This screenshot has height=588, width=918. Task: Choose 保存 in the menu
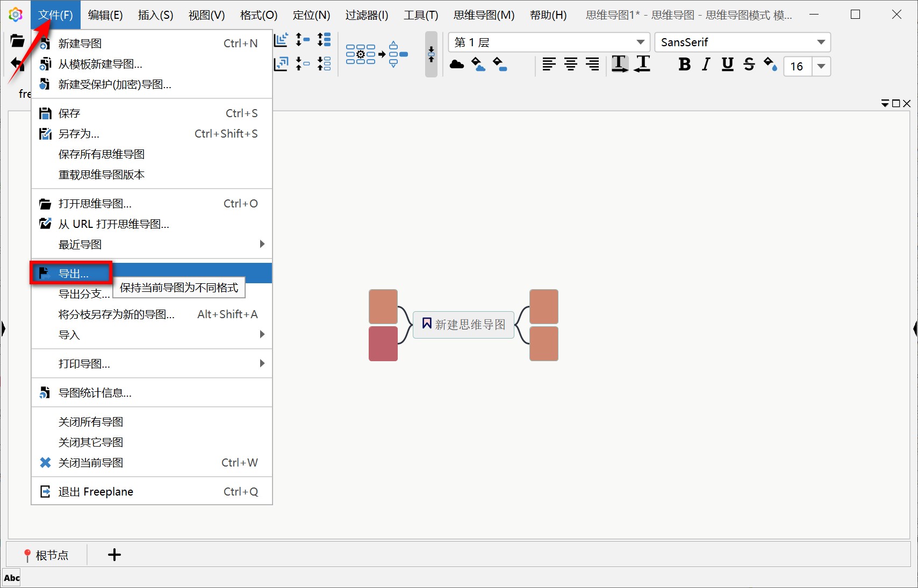[152, 113]
